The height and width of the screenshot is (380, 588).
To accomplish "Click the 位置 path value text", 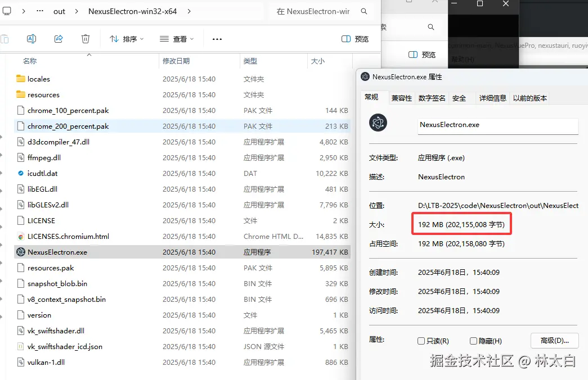I will (x=498, y=205).
